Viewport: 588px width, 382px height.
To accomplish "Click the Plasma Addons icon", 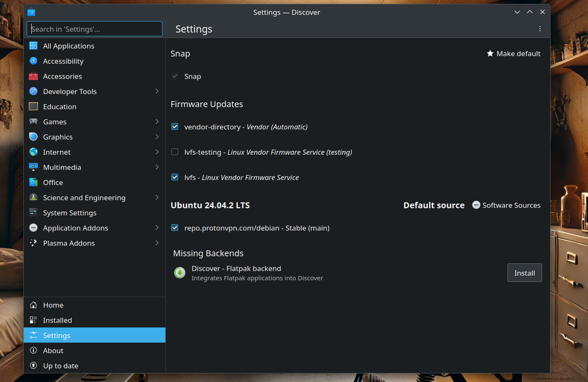I will pyautogui.click(x=33, y=243).
